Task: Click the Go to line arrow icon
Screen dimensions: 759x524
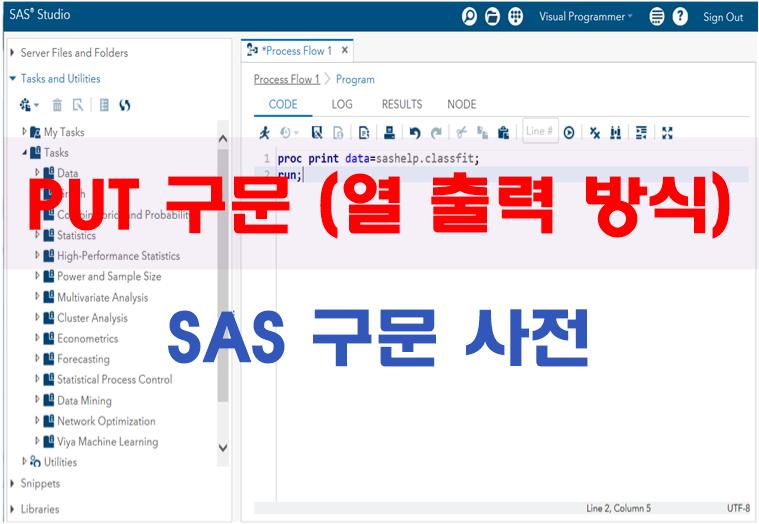Action: click(569, 133)
